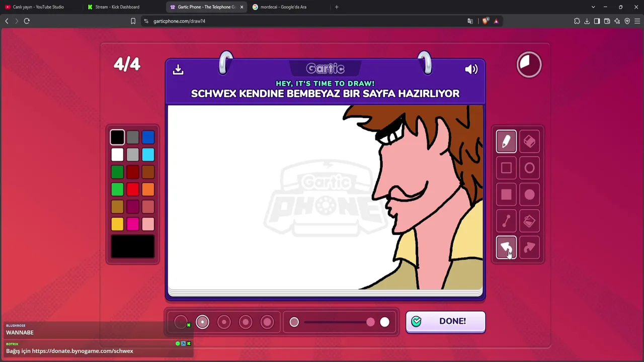Screen dimensions: 644x362
Task: Click the round timer icon
Action: point(529,64)
